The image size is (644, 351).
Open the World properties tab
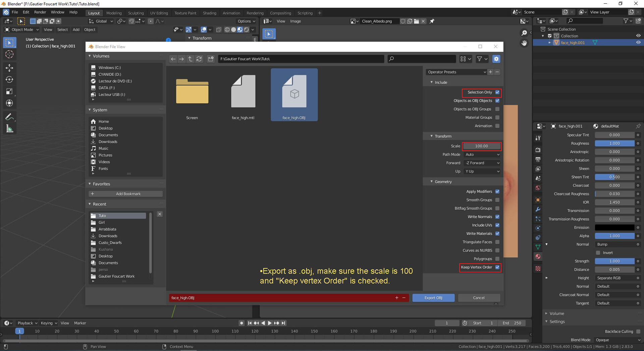[538, 188]
